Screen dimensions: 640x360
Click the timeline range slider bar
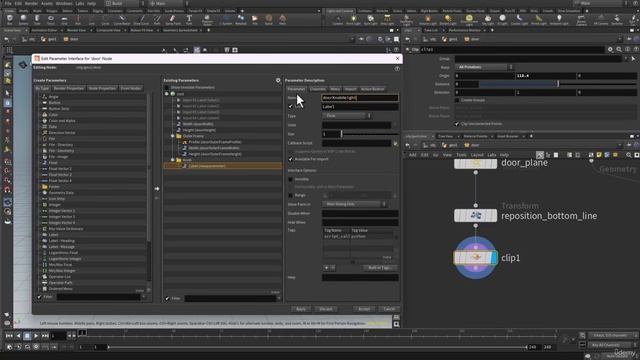(318, 347)
